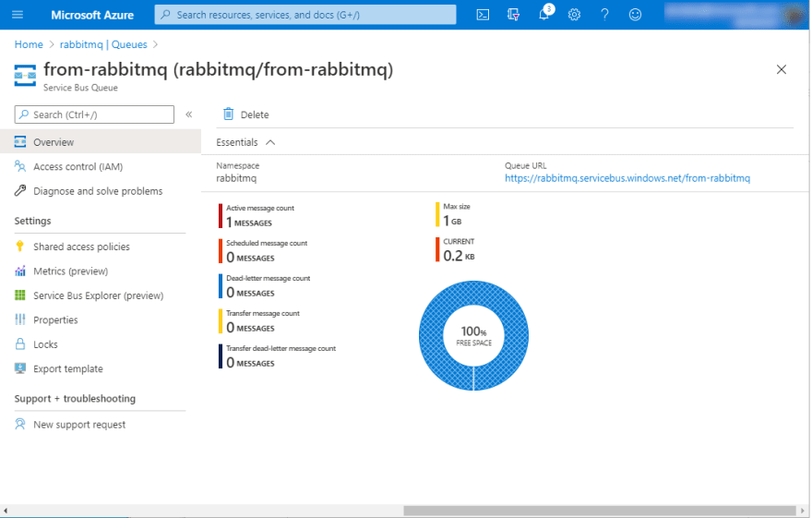This screenshot has height=518, width=812.
Task: Open the notifications bell
Action: (543, 15)
